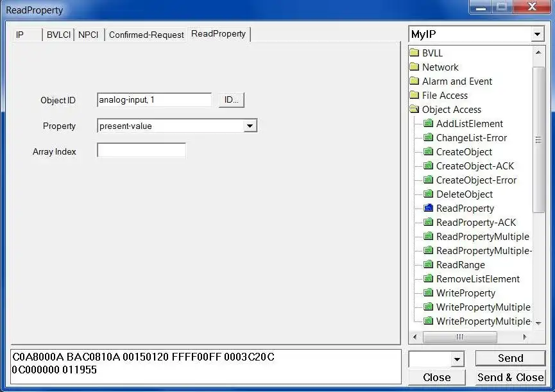The width and height of the screenshot is (555, 392).
Task: Select the RemoveListElement label
Action: [478, 279]
